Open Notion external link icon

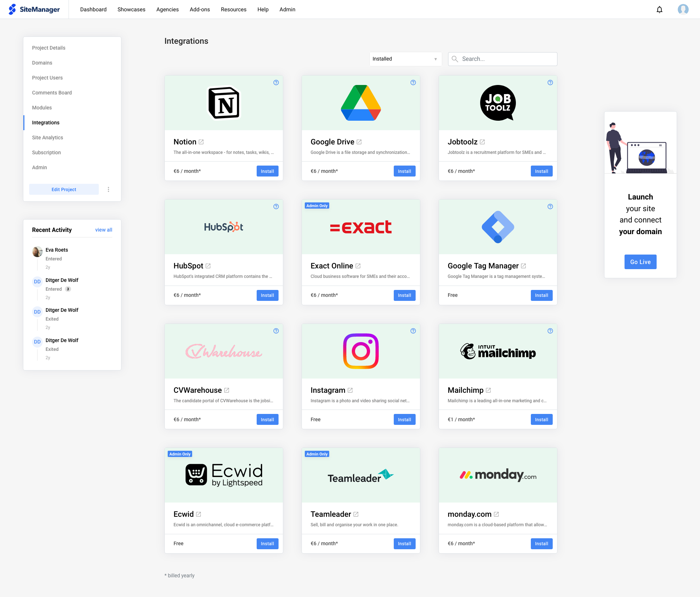pyautogui.click(x=201, y=142)
